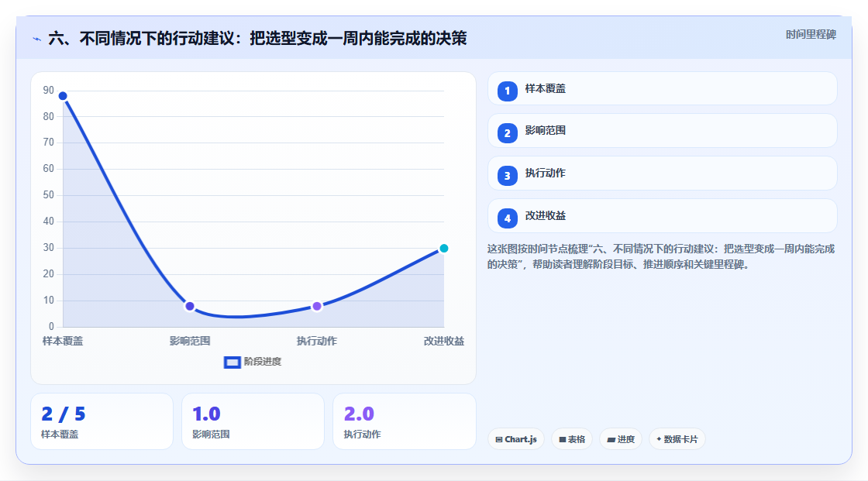Select the 改进收益 milestone row
The width and height of the screenshot is (868, 481).
(662, 216)
